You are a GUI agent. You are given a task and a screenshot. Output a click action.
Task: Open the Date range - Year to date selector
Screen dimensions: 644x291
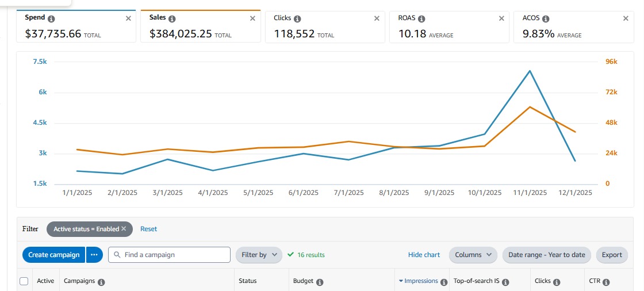click(546, 255)
